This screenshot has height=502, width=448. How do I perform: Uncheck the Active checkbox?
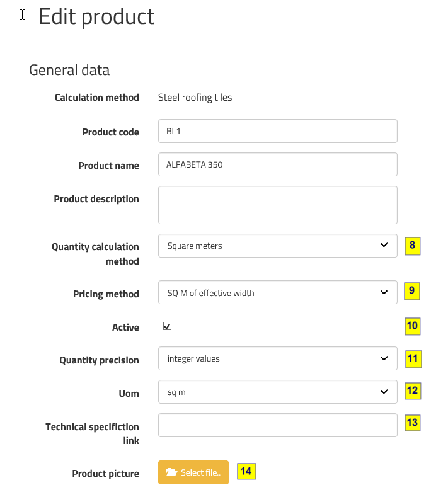click(x=167, y=326)
